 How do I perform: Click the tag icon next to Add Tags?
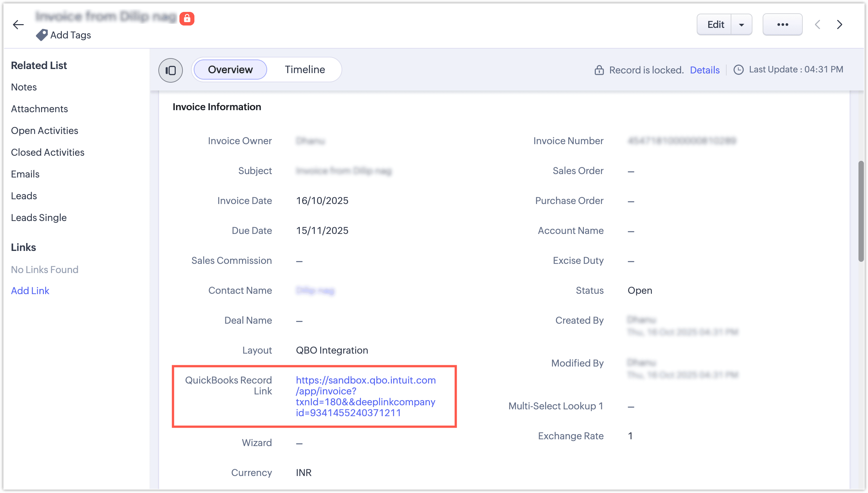[x=42, y=35]
